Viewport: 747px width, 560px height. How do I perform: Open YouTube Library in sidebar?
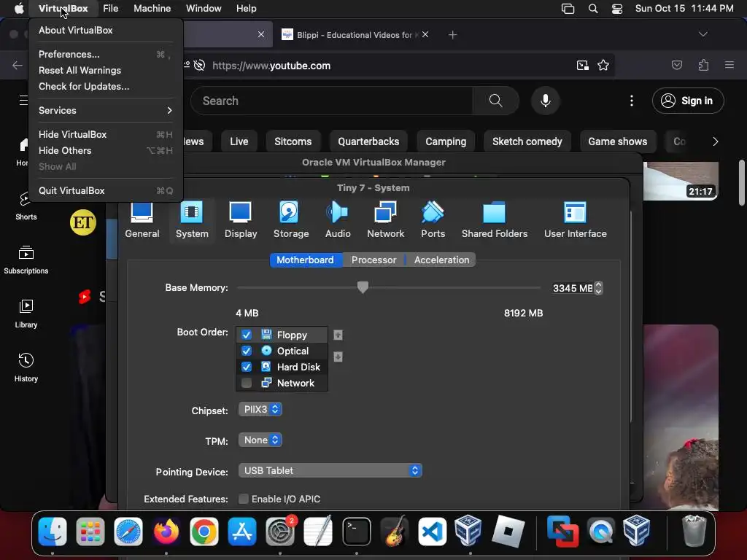point(26,314)
